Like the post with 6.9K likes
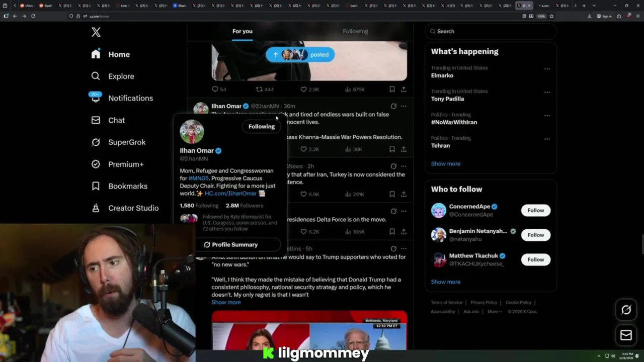 pyautogui.click(x=309, y=194)
